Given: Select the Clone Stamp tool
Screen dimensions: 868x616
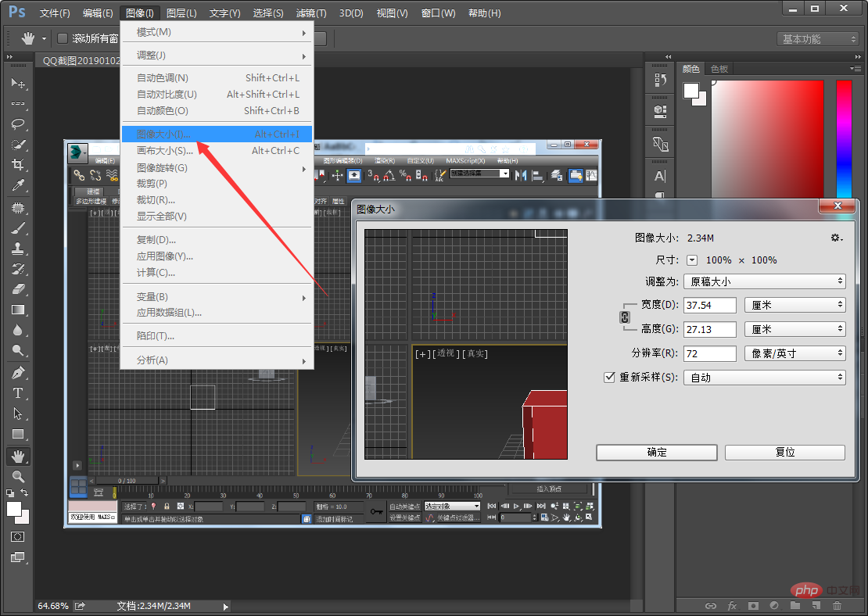Looking at the screenshot, I should (x=18, y=249).
